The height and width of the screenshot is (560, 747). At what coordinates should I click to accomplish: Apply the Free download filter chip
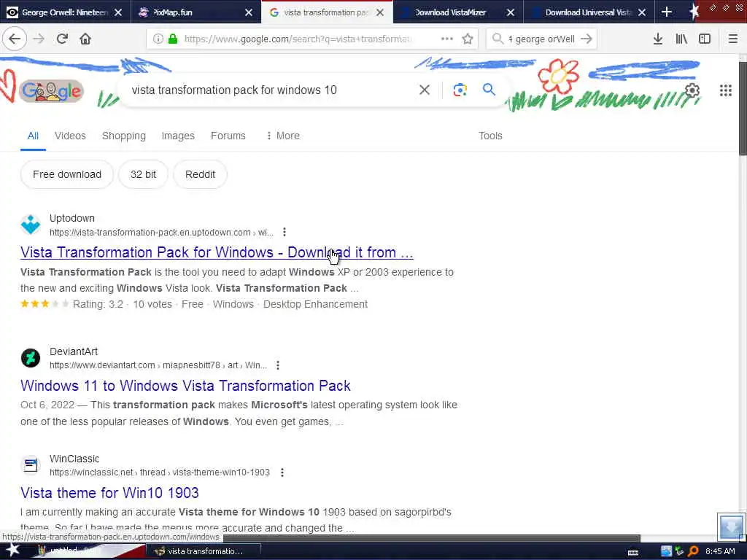coord(66,174)
